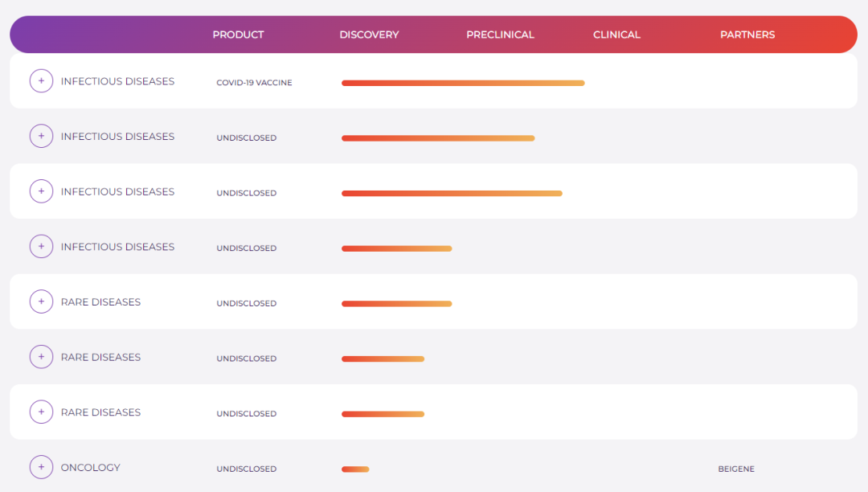
Task: Expand the second Infectious Diseases row
Action: pos(41,137)
